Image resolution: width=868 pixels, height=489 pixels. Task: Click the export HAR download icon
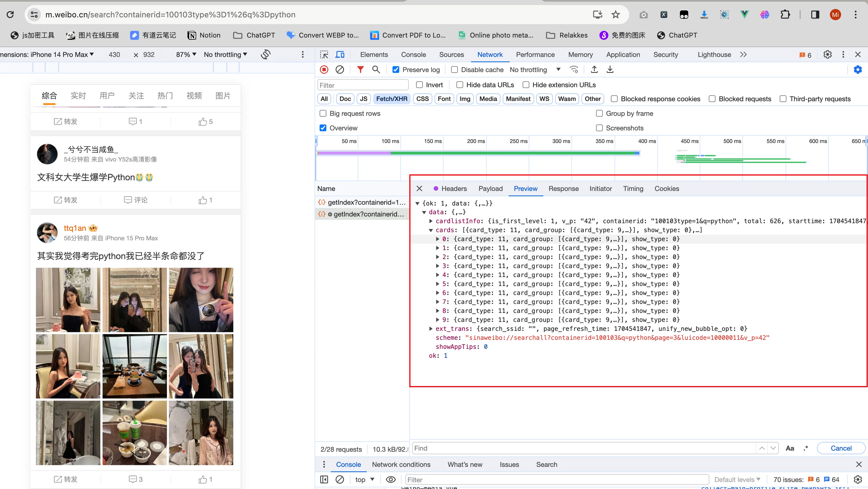pyautogui.click(x=610, y=70)
